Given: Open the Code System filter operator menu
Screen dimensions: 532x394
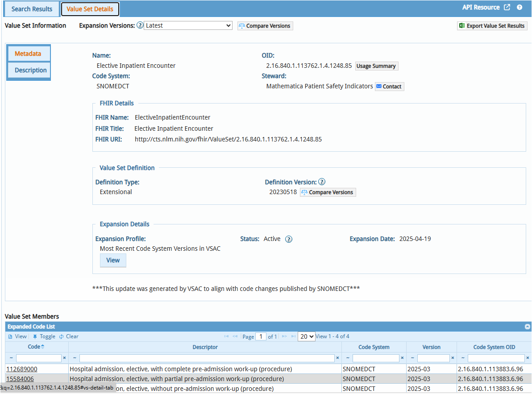Looking at the screenshot, I should point(348,358).
